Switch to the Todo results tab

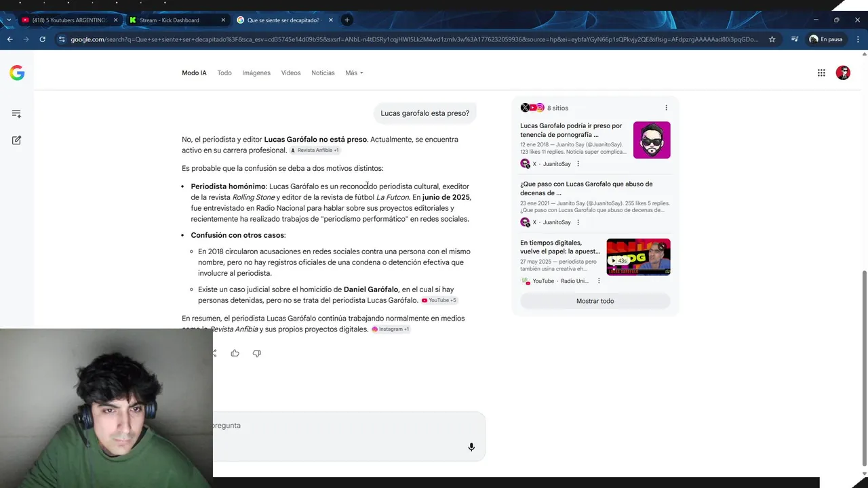coord(224,73)
